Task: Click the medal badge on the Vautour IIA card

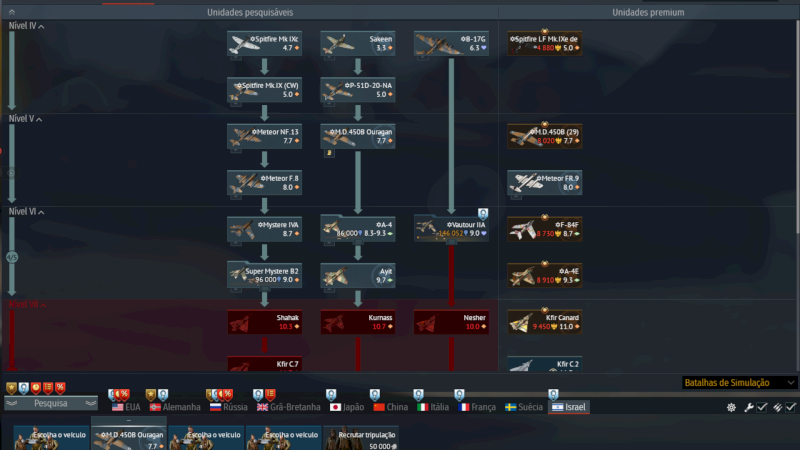Action: point(483,214)
